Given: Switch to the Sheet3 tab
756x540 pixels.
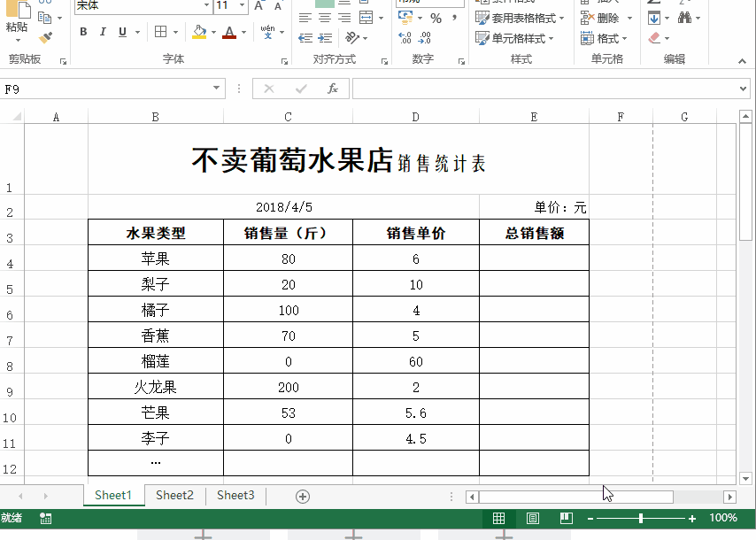Looking at the screenshot, I should point(235,495).
